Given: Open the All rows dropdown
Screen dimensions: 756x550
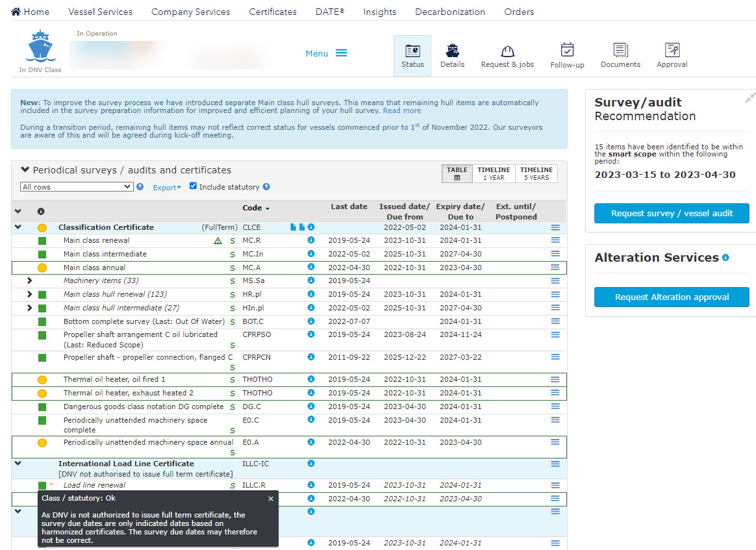Looking at the screenshot, I should (x=77, y=187).
